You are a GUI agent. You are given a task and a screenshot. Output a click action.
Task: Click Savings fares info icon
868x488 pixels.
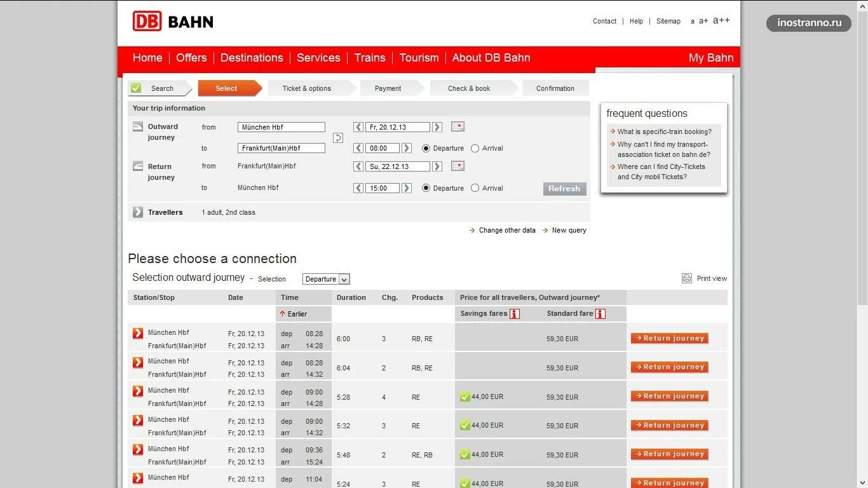tap(515, 313)
